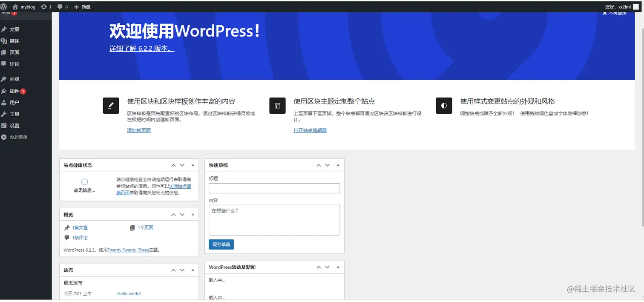
Task: Click the 新建 new content button
Action: point(82,7)
